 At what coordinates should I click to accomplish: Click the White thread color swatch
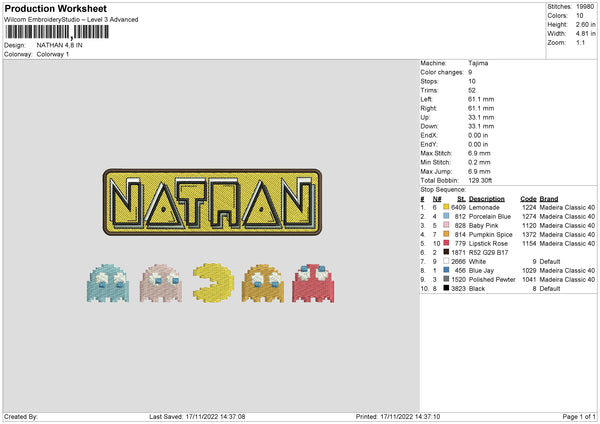click(x=446, y=261)
